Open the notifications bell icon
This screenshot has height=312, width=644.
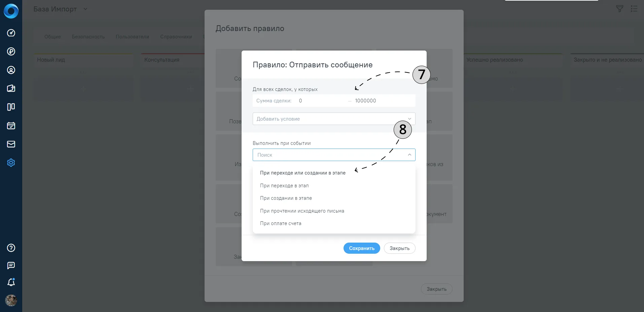[11, 282]
